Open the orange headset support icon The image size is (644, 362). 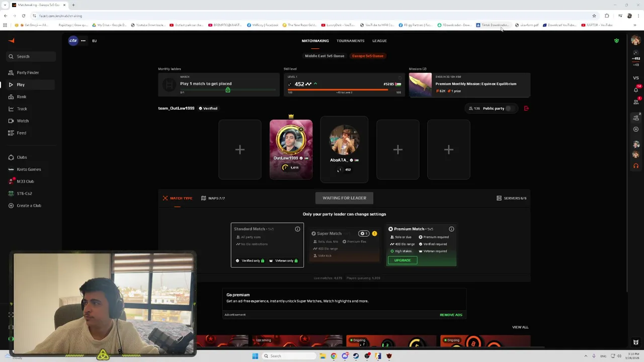pyautogui.click(x=636, y=166)
